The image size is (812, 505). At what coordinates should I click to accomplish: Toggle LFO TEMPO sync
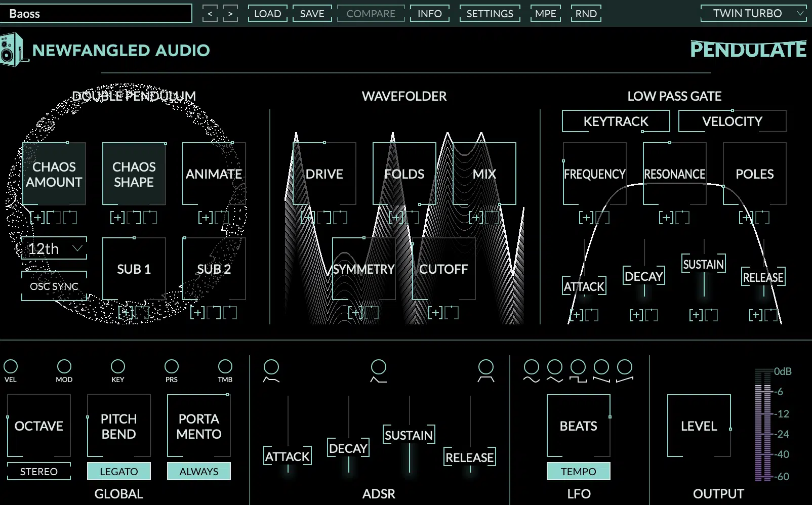pyautogui.click(x=579, y=471)
